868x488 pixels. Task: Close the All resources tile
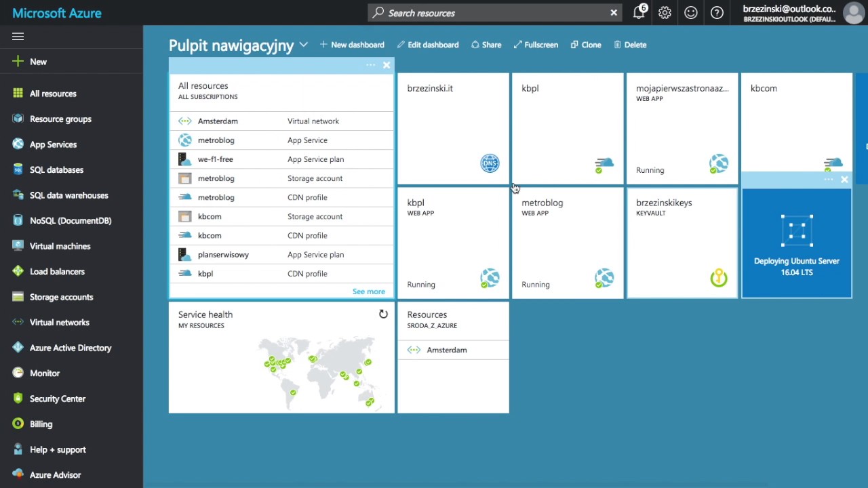coord(387,65)
